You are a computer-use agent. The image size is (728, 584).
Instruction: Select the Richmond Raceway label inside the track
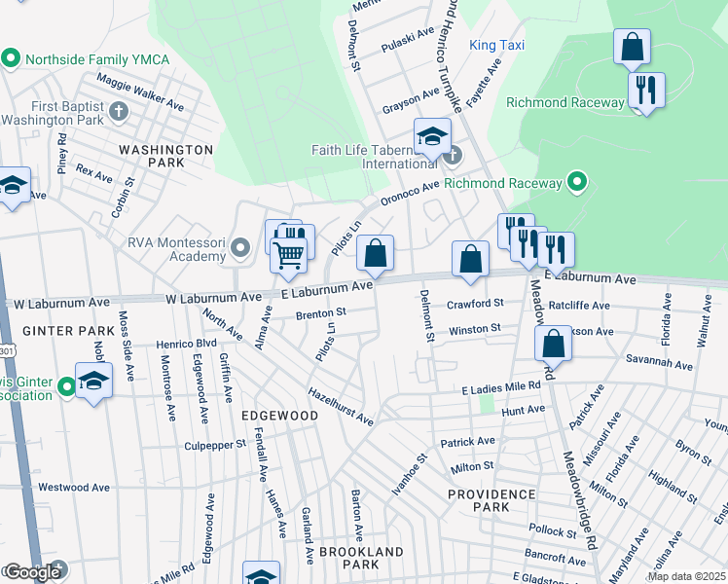(x=565, y=102)
